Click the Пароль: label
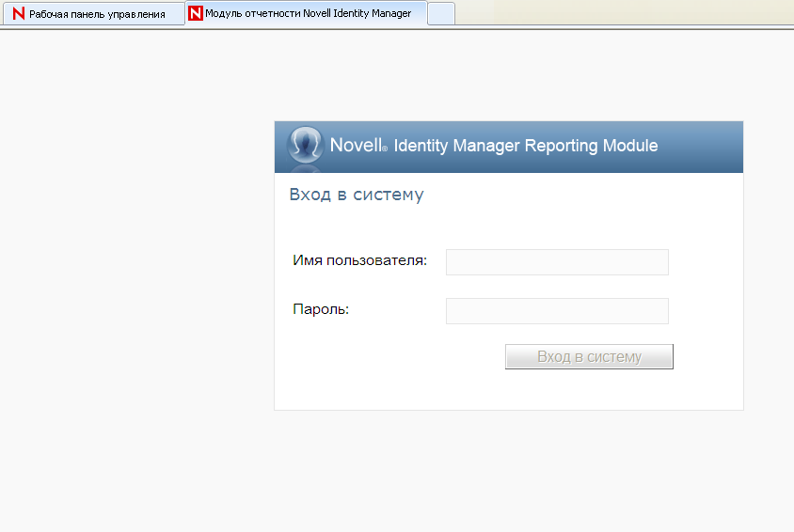The width and height of the screenshot is (794, 532). pyautogui.click(x=321, y=309)
